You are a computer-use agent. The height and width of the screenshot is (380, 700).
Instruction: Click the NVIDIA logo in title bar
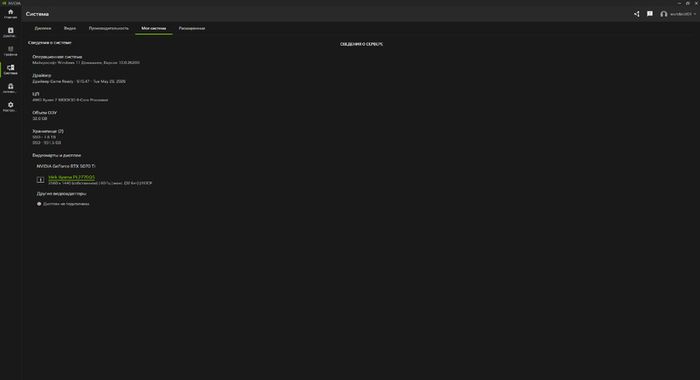4,3
